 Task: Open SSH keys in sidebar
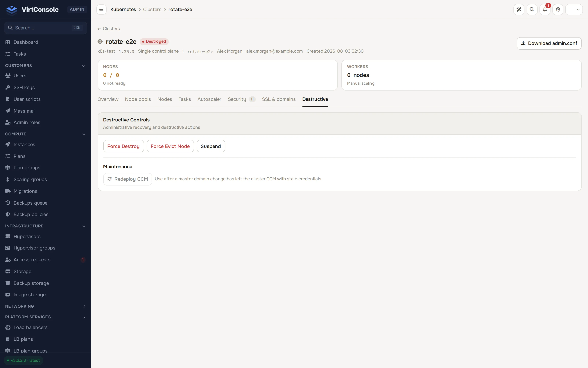pos(45,87)
